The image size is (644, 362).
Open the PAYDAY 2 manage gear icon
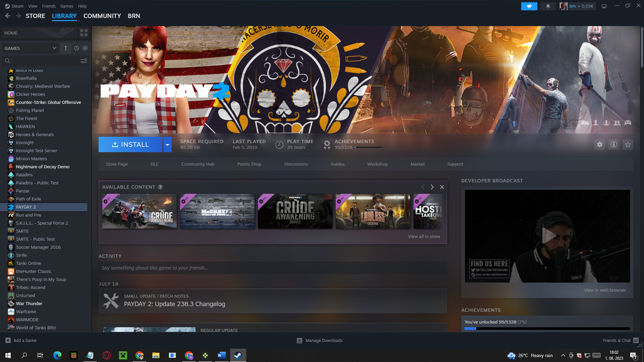tap(600, 145)
